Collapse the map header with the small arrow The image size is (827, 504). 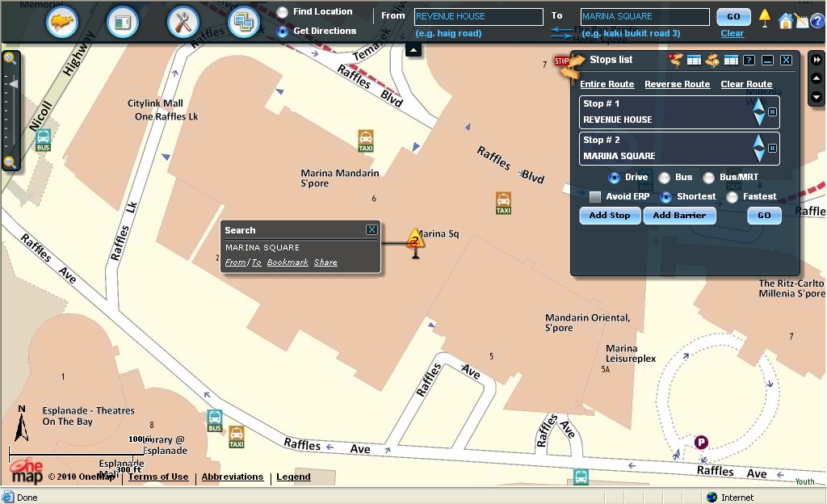[413, 49]
